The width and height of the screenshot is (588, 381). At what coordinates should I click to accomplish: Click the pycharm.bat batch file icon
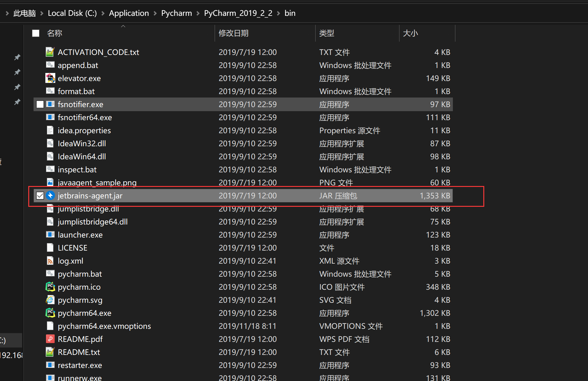tap(50, 274)
